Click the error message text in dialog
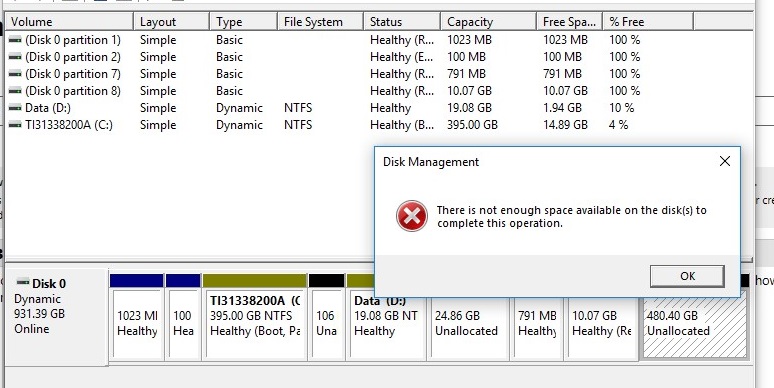774x388 pixels. (x=572, y=217)
